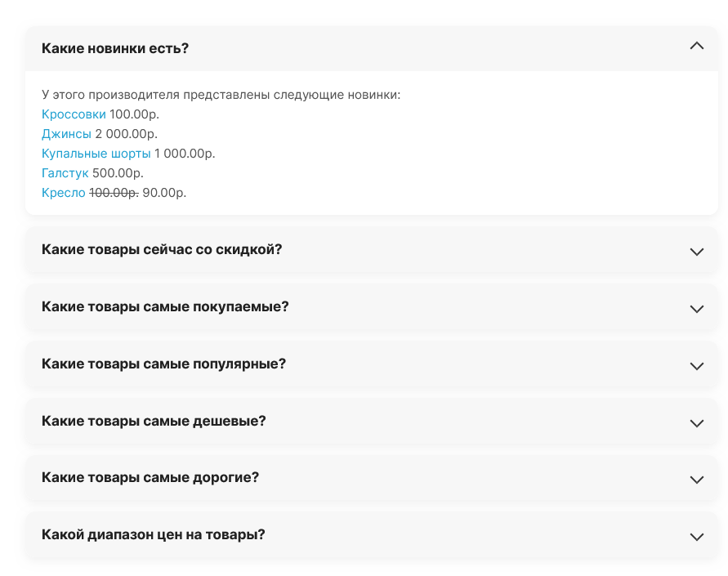This screenshot has height=576, width=728.
Task: Expand "Какой диапазон цен на товары?" heading
Action: pyautogui.click(x=154, y=534)
